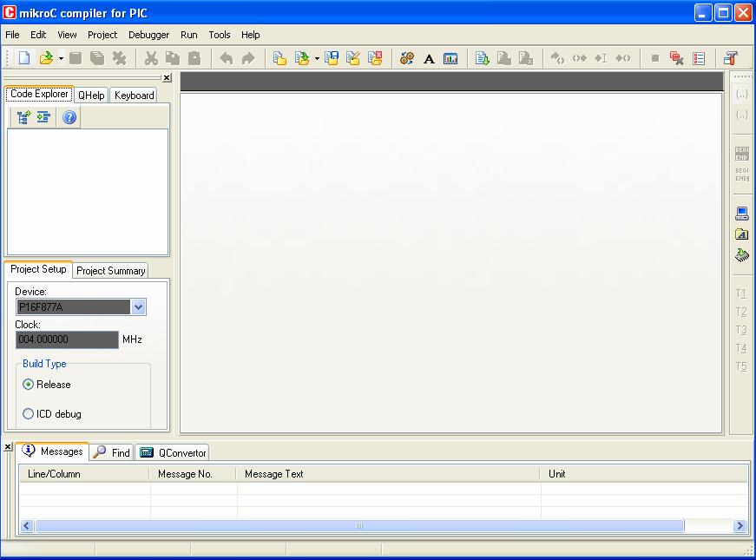The image size is (756, 560).
Task: Switch to the Project Summary tab
Action: coord(110,271)
